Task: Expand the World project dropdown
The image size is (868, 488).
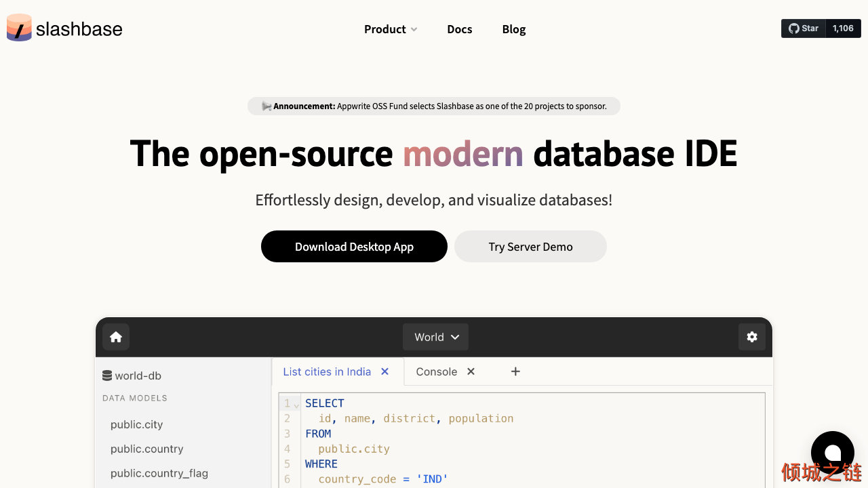Action: tap(436, 337)
